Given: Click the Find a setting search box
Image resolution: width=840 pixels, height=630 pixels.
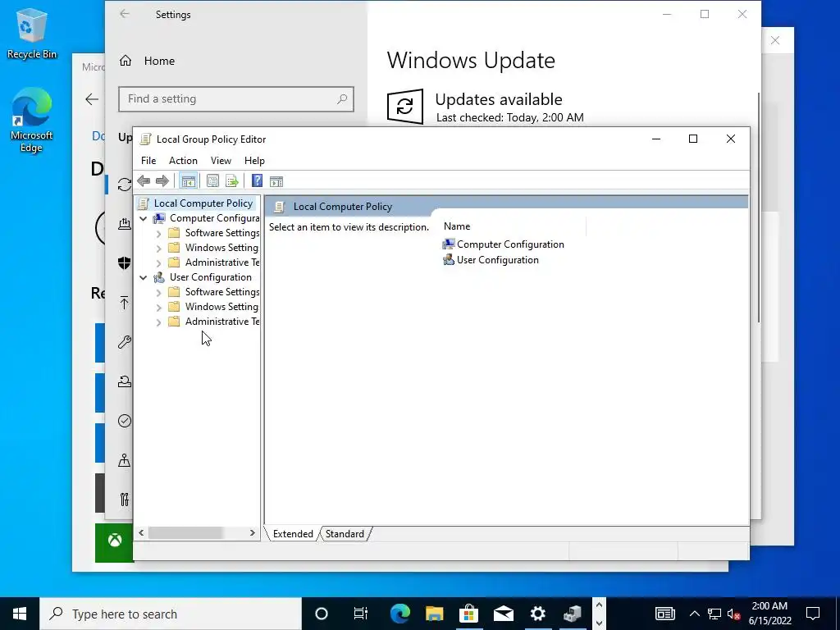Looking at the screenshot, I should point(235,99).
